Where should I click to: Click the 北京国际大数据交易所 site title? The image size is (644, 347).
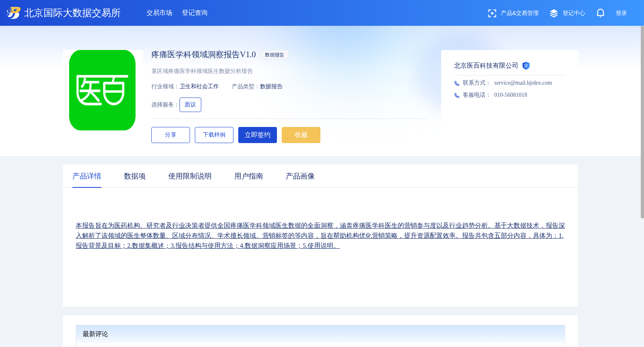pos(72,13)
